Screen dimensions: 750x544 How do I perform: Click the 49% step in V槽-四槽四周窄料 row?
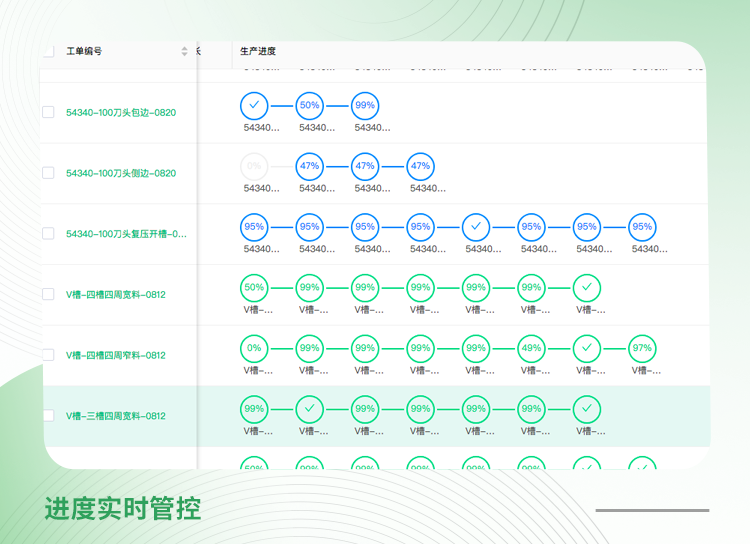pyautogui.click(x=531, y=349)
